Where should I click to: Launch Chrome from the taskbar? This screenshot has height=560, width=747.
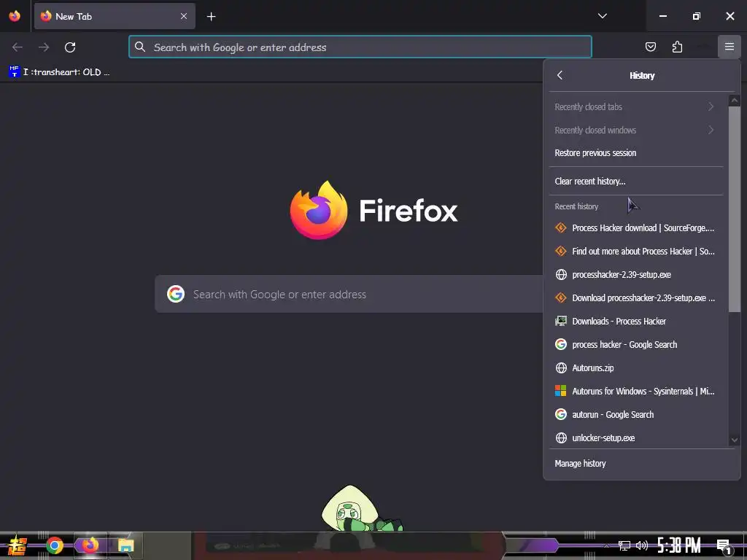54,545
